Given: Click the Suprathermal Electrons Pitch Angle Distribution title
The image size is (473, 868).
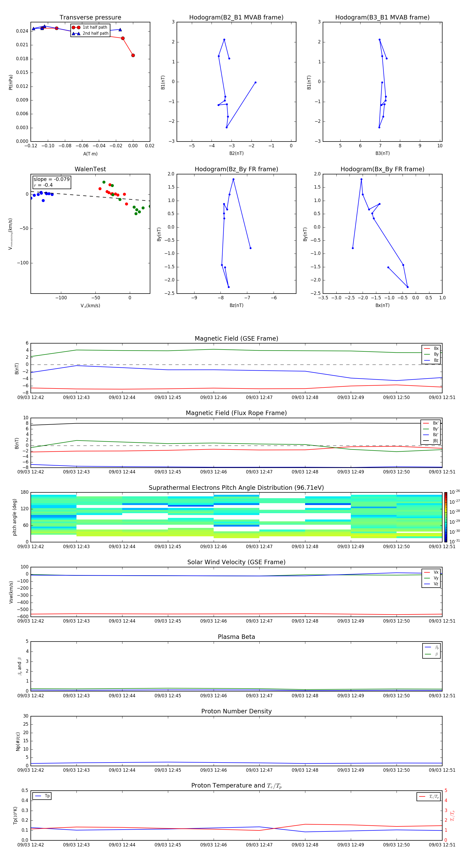Looking at the screenshot, I should pyautogui.click(x=236, y=488).
